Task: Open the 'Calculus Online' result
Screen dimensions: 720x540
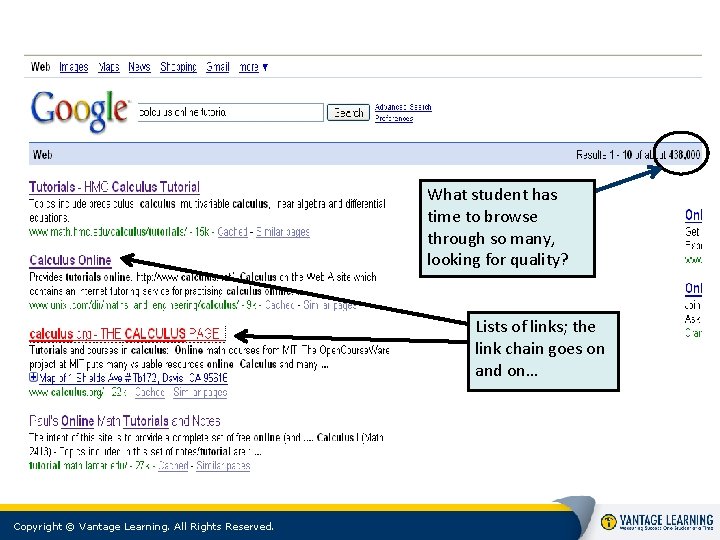Action: pyautogui.click(x=70, y=260)
